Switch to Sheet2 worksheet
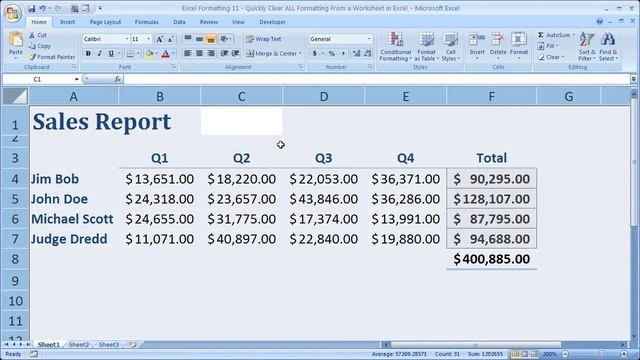 pyautogui.click(x=78, y=344)
